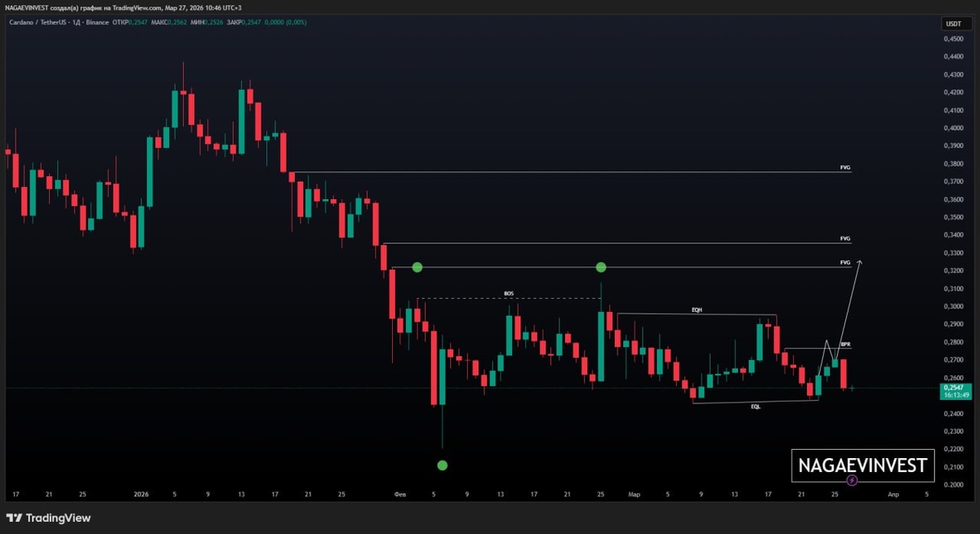980x534 pixels.
Task: Click the 0,2200 price axis label
Action: coord(953,449)
